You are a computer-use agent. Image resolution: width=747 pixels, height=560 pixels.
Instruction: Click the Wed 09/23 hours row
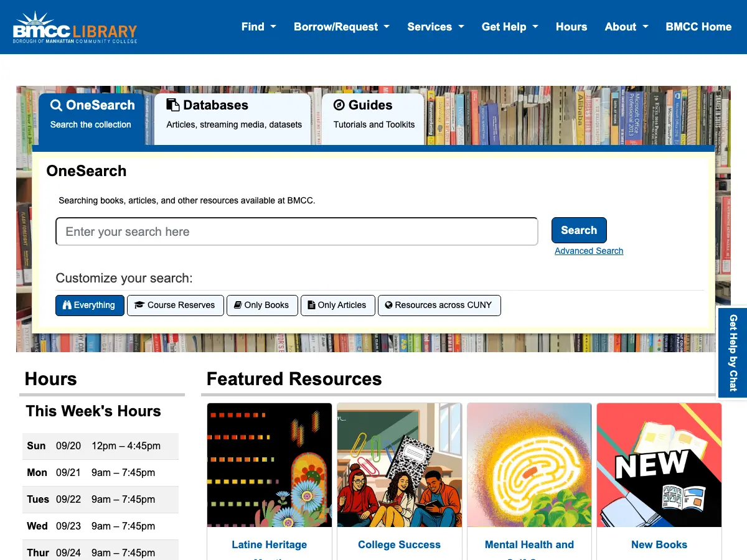(100, 526)
